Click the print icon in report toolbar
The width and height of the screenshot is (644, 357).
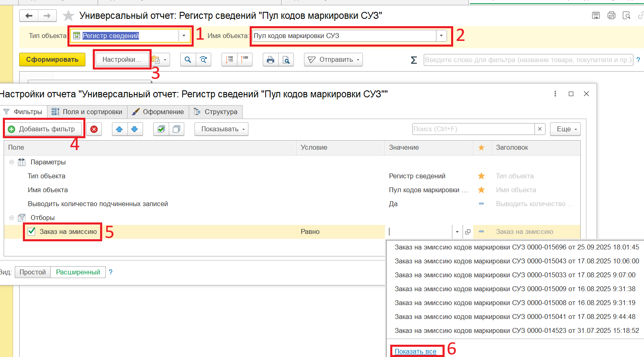click(270, 60)
